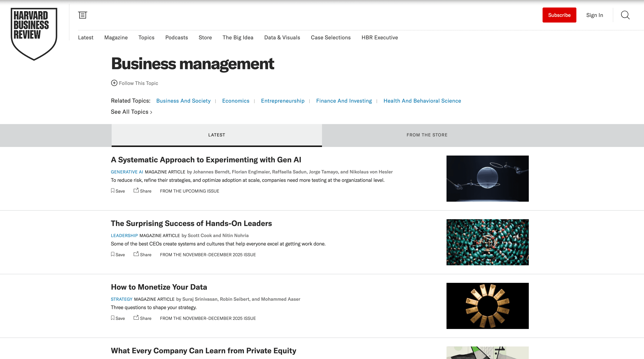Open the Magazine nav item
Image resolution: width=644 pixels, height=359 pixels.
[x=116, y=38]
